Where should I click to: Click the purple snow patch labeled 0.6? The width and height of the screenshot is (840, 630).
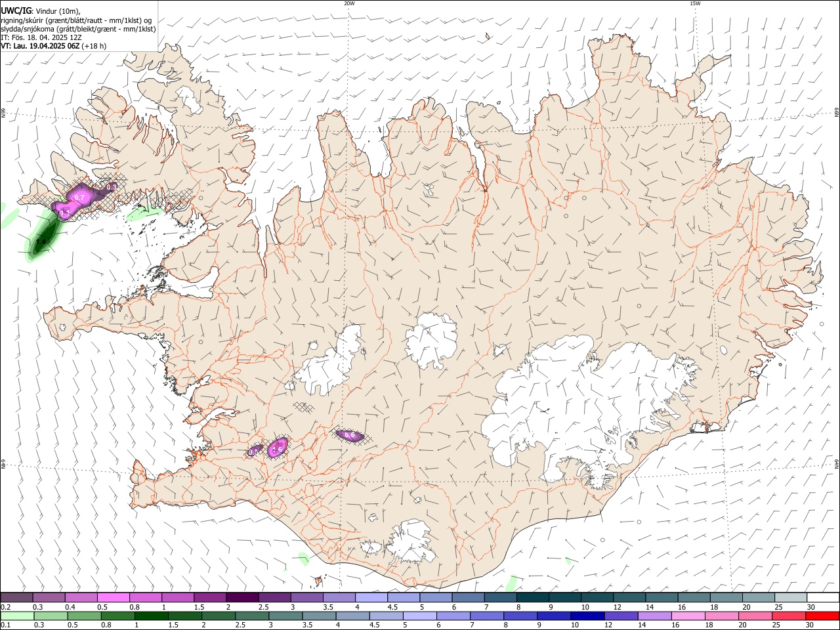[x=349, y=435]
